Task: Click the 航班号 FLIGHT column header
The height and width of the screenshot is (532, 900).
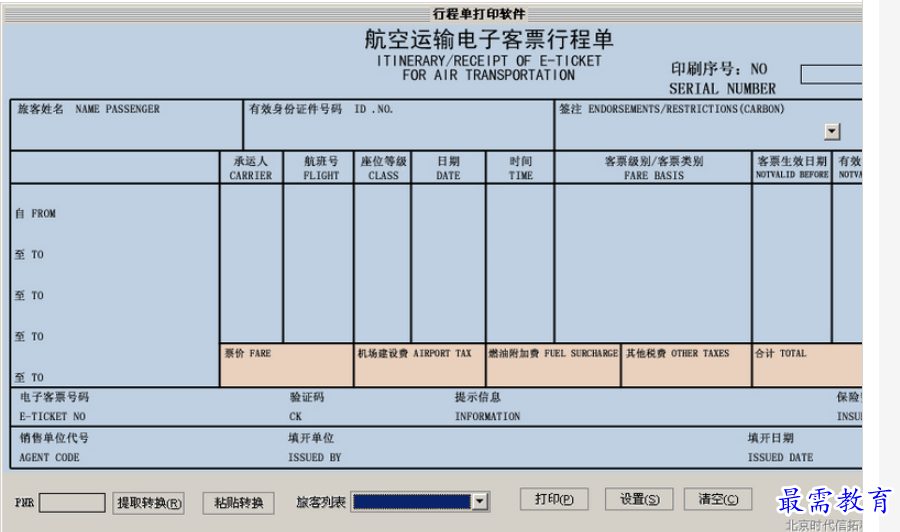Action: coord(321,168)
